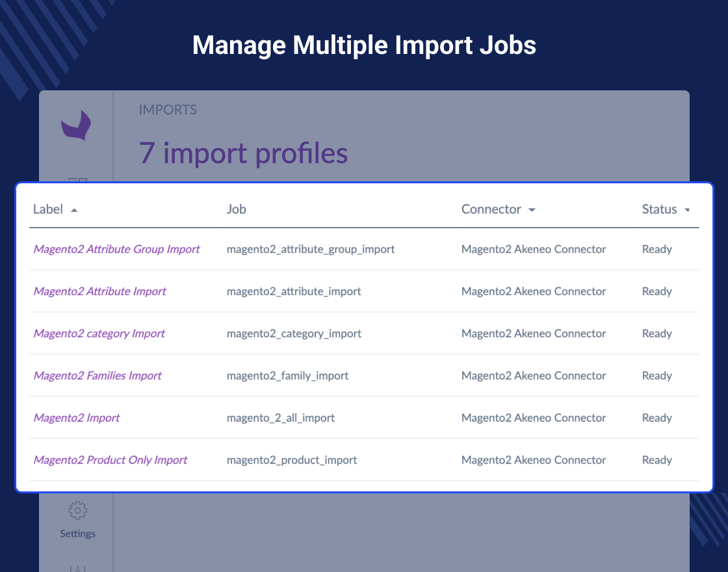Click the Akeneo bird logo icon
The width and height of the screenshot is (728, 572).
[x=76, y=125]
